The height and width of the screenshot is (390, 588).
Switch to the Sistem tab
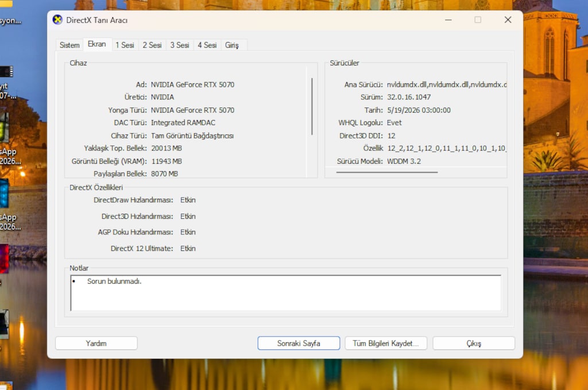(x=69, y=45)
